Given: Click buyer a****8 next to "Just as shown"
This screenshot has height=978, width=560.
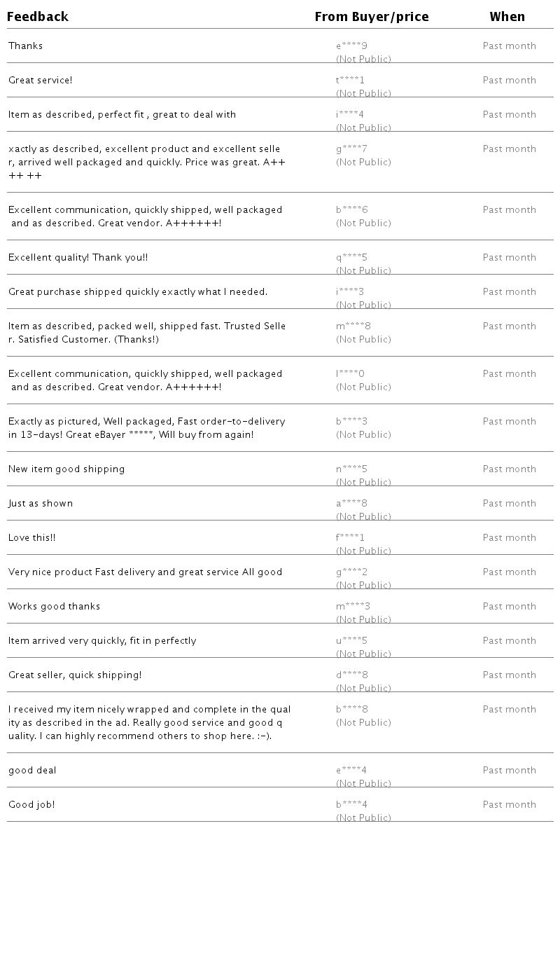Looking at the screenshot, I should tap(351, 504).
